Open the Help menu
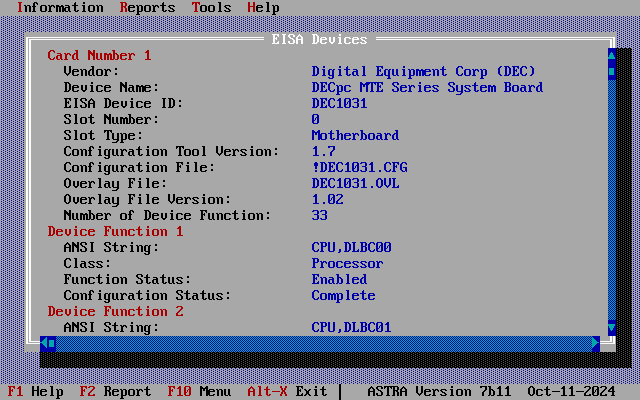Image resolution: width=640 pixels, height=400 pixels. point(263,8)
